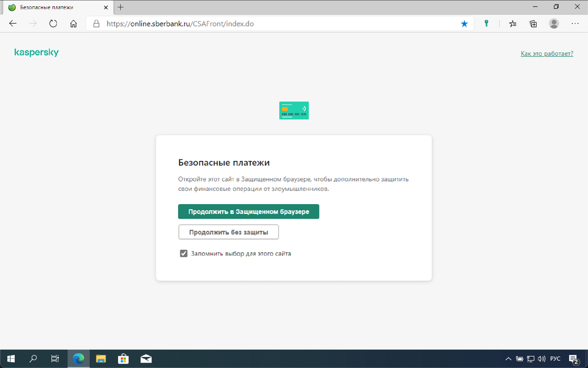Viewport: 588px width, 368px height.
Task: Uncheck Запомнить выбор для этого сайта
Action: pyautogui.click(x=184, y=254)
